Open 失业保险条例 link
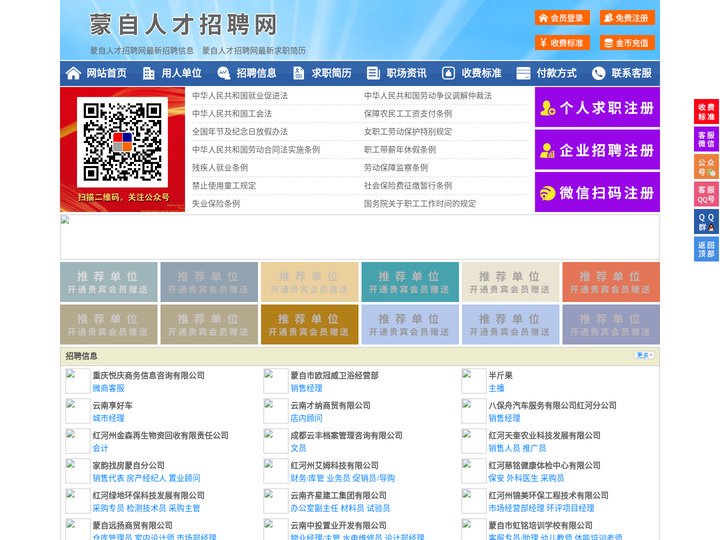Image resolution: width=720 pixels, height=540 pixels. 216,203
